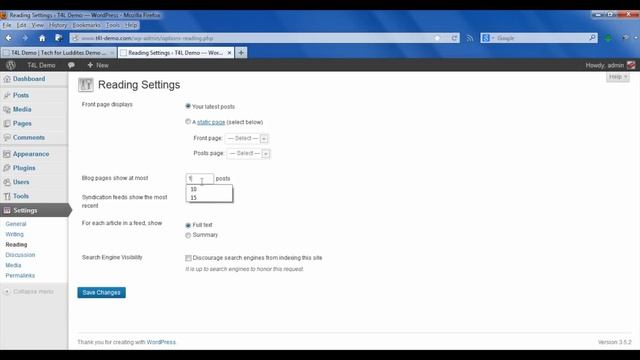640x360 pixels.
Task: Open the Posts page select dropdown
Action: tap(249, 153)
